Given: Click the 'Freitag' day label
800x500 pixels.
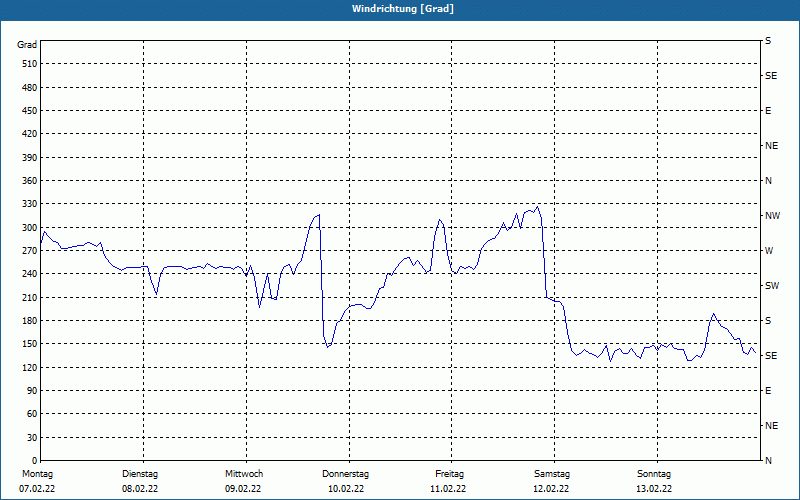Looking at the screenshot, I should click(x=449, y=474).
